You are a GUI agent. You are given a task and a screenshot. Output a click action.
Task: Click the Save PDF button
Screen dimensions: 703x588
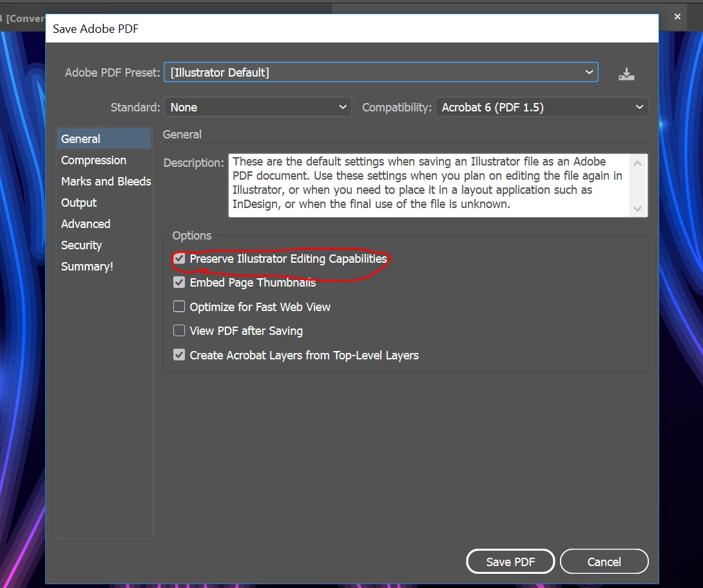[x=511, y=562]
